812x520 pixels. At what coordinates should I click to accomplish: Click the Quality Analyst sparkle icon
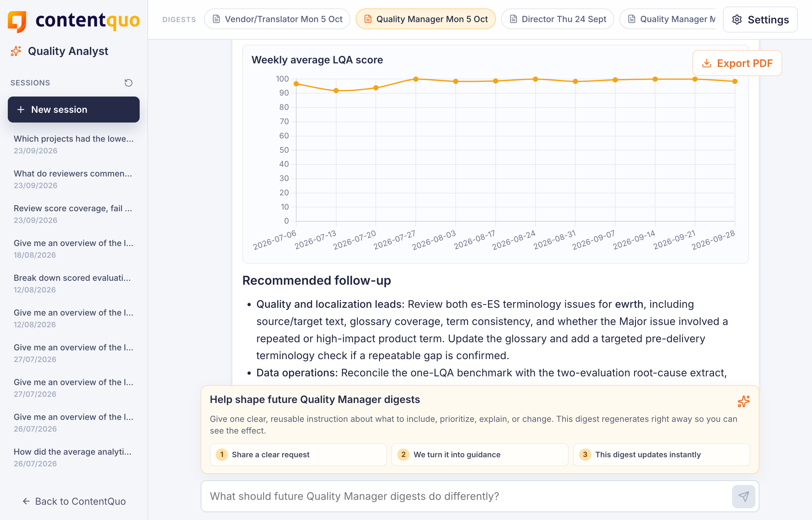(16, 51)
